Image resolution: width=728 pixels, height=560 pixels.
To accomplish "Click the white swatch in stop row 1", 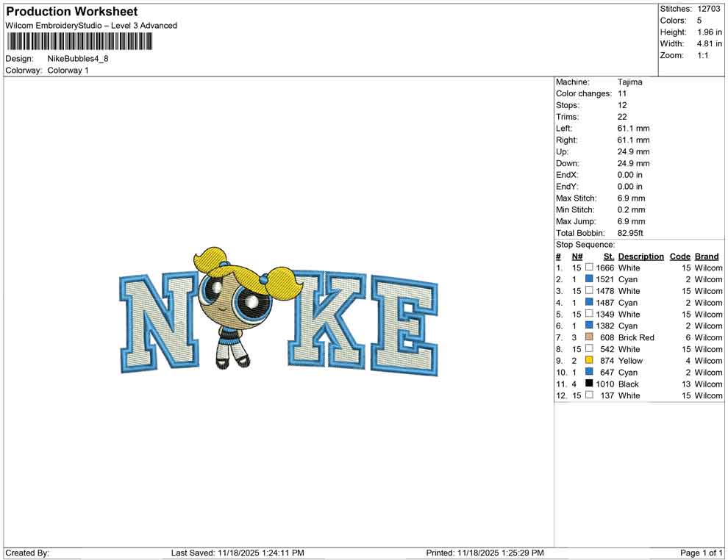I will click(589, 268).
